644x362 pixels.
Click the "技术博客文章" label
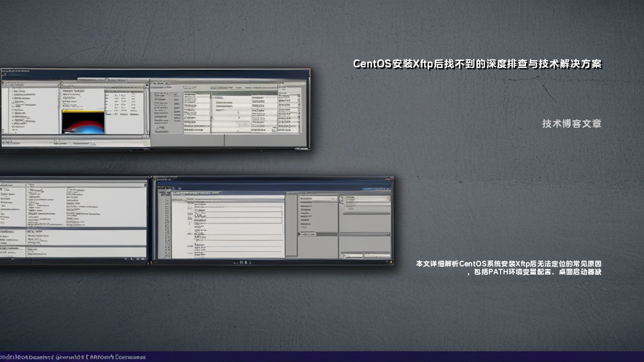(x=572, y=124)
